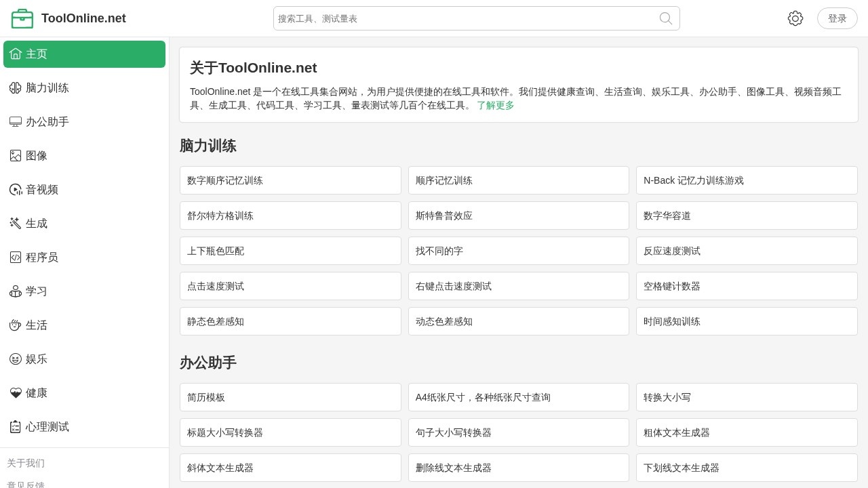Click the code icon for 程序员

click(16, 258)
